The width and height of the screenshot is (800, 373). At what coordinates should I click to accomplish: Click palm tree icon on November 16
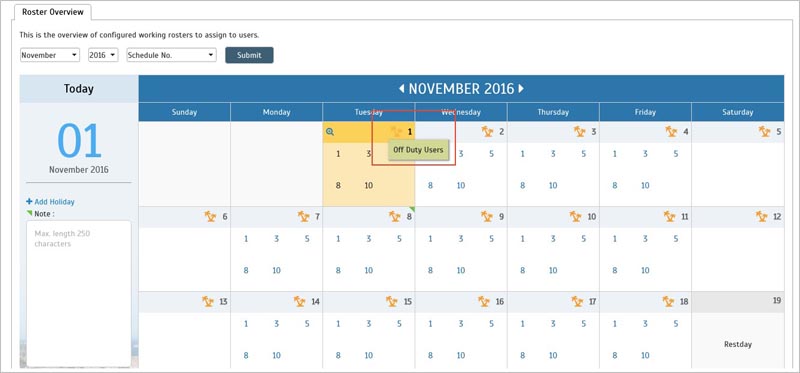[484, 302]
